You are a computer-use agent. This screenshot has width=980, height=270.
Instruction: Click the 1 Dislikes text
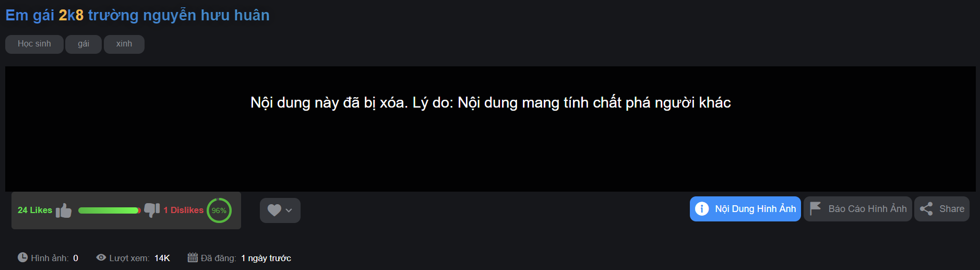click(184, 210)
